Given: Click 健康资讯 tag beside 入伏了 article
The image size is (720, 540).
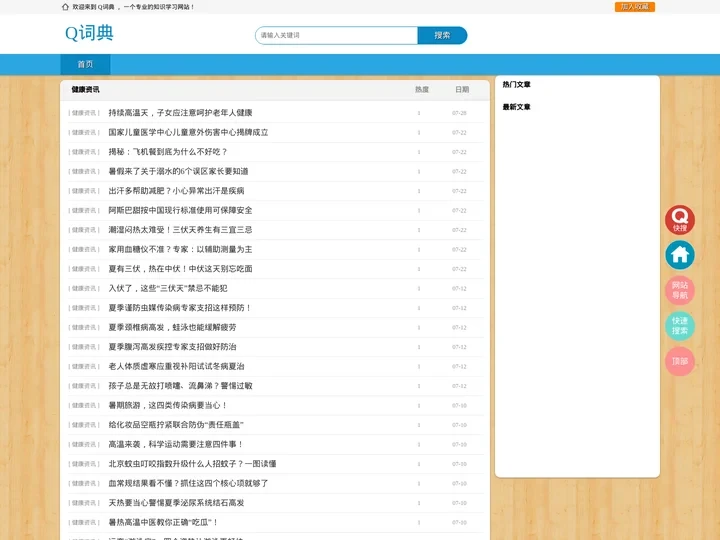Looking at the screenshot, I should [84, 288].
